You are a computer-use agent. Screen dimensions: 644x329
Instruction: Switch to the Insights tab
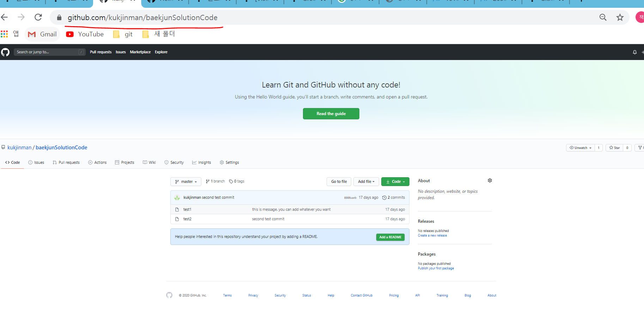tap(201, 163)
